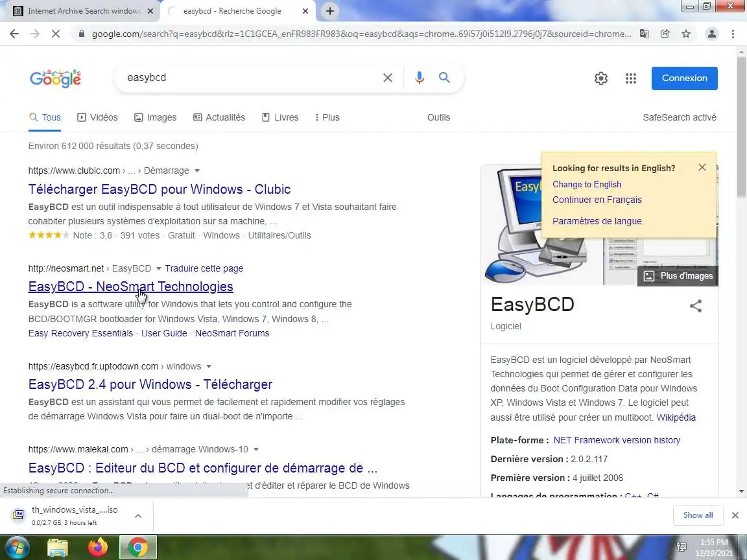Screen dimensions: 747x560
Task: Open a new tab with plus button
Action: point(329,11)
